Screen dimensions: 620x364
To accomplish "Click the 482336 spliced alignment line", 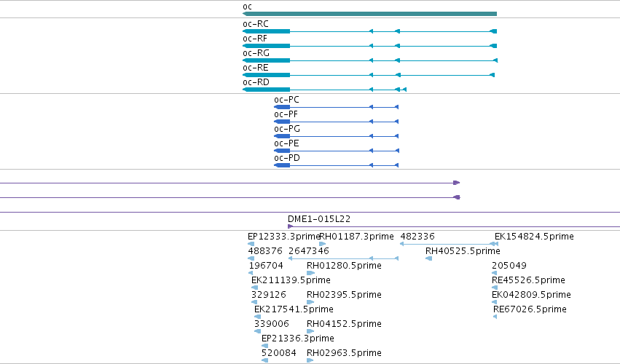I will pyautogui.click(x=449, y=245).
